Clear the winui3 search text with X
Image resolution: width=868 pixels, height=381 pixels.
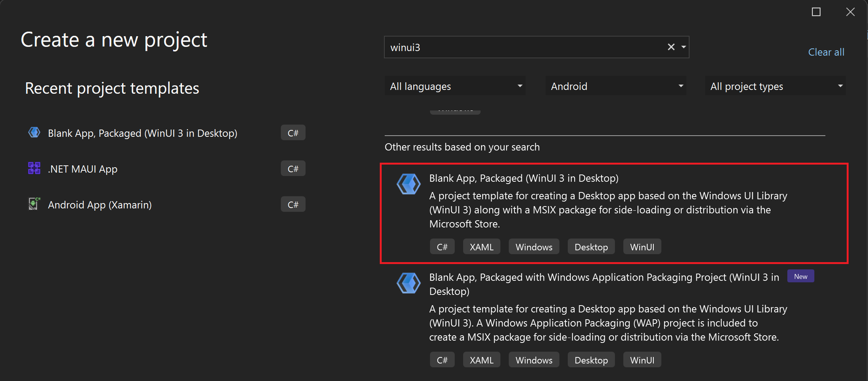(x=671, y=47)
